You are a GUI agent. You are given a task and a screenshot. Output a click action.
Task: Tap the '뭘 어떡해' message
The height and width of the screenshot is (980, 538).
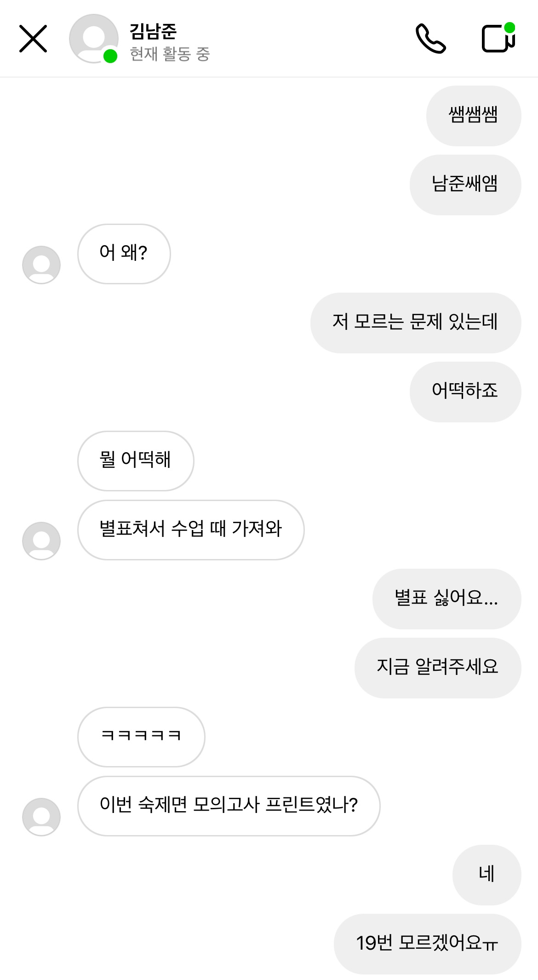click(135, 461)
